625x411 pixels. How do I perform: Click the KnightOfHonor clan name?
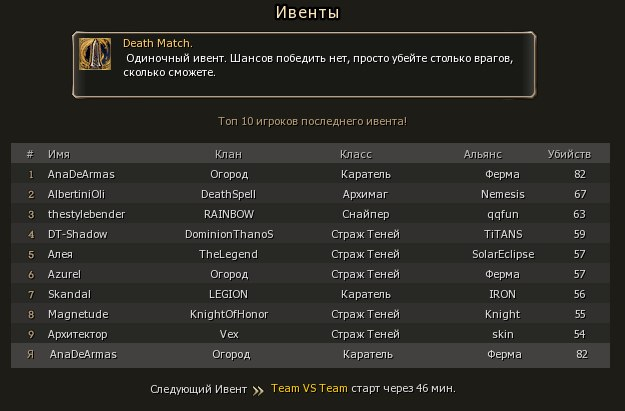coord(229,314)
